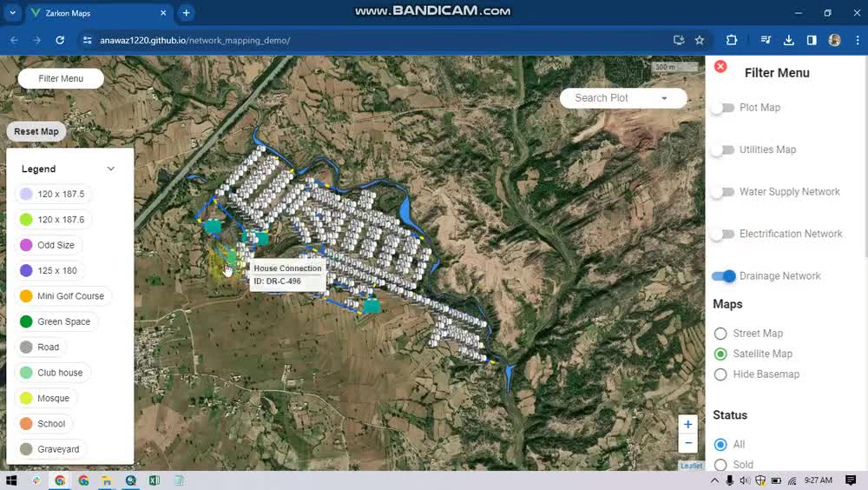Image resolution: width=868 pixels, height=490 pixels.
Task: Select the Street Map radio button
Action: click(720, 334)
